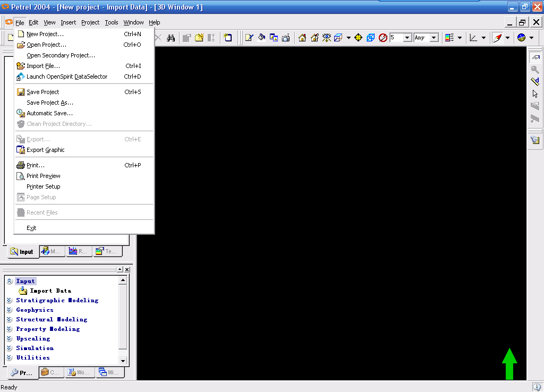This screenshot has width=544, height=392.
Task: Switch to the Input tab
Action: point(22,251)
